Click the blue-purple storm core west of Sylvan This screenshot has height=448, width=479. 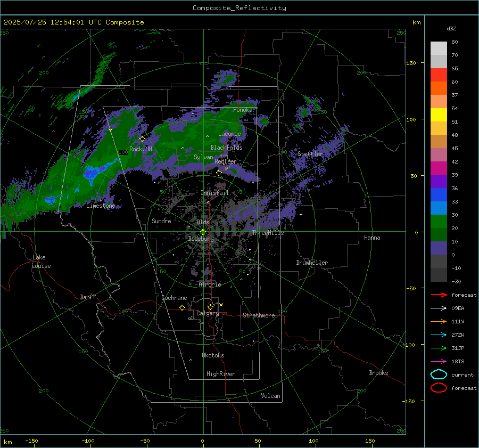tap(92, 174)
